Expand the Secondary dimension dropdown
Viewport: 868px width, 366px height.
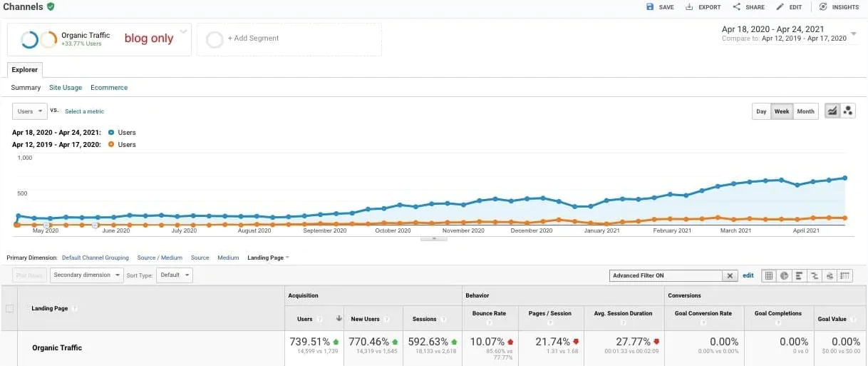[87, 275]
